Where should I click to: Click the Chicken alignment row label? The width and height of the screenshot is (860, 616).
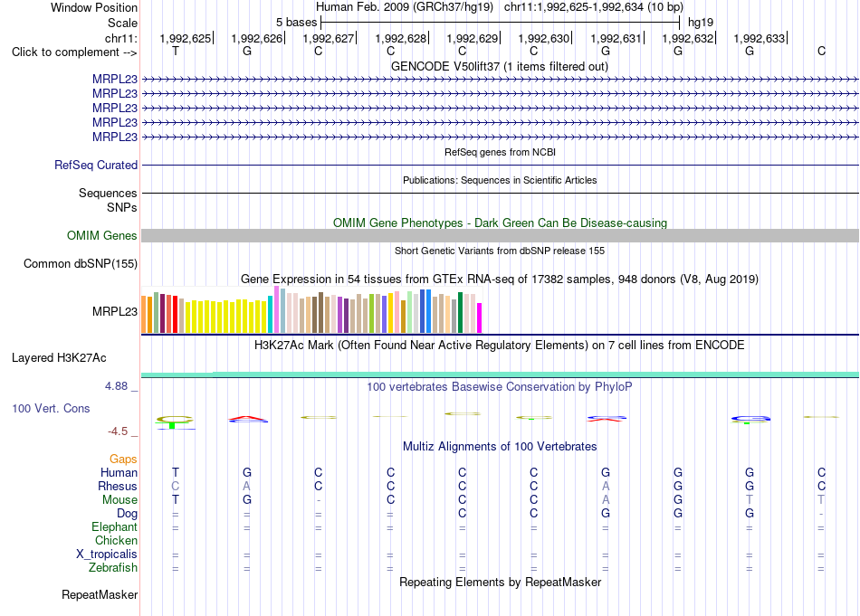(116, 540)
